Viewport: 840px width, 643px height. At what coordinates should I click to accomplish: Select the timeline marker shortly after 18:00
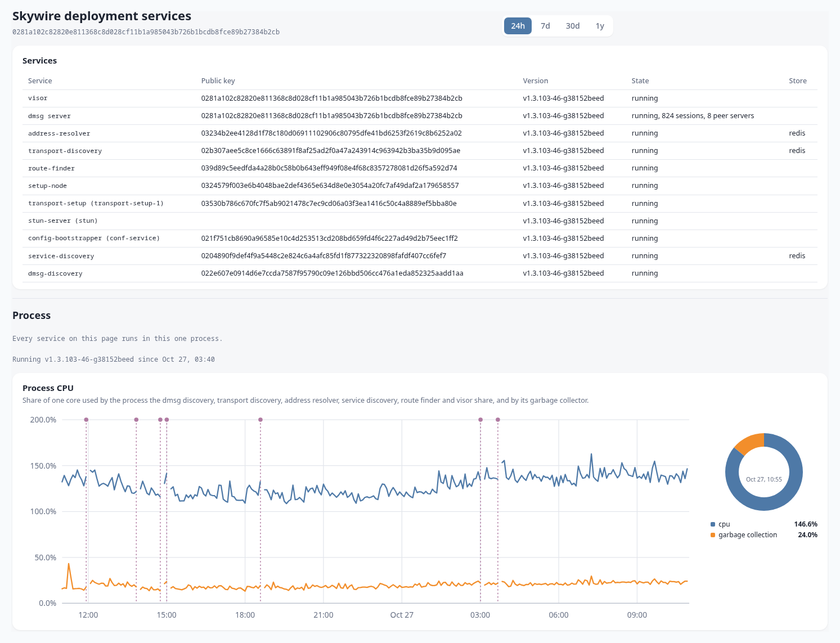pyautogui.click(x=260, y=420)
